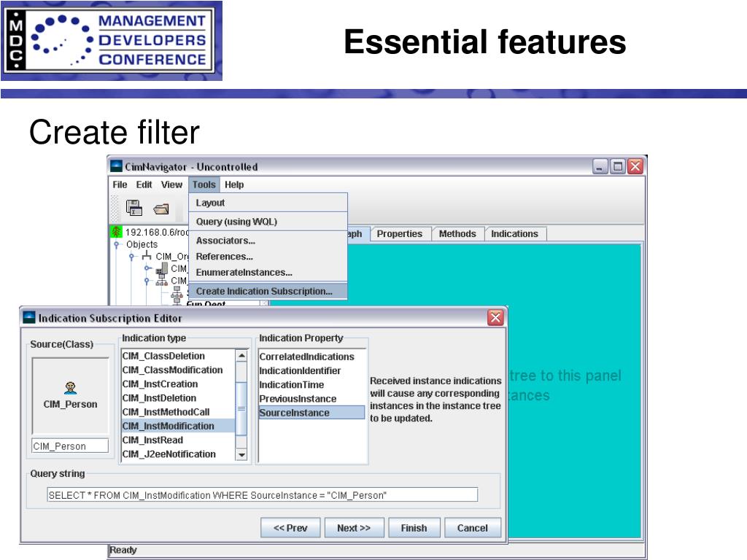Click the Indication type scrollbar thumb
Viewport: 747px width, 560px height.
tap(241, 408)
